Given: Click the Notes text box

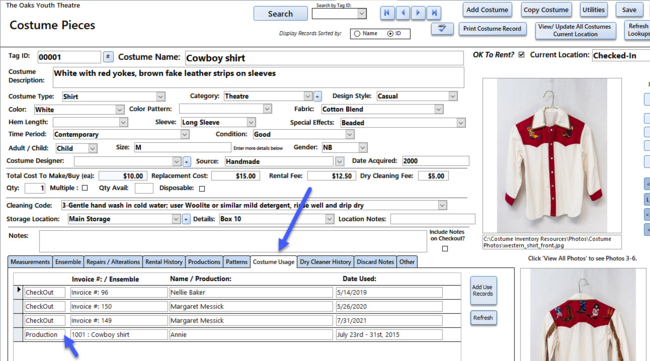Looking at the screenshot, I should coord(233,241).
